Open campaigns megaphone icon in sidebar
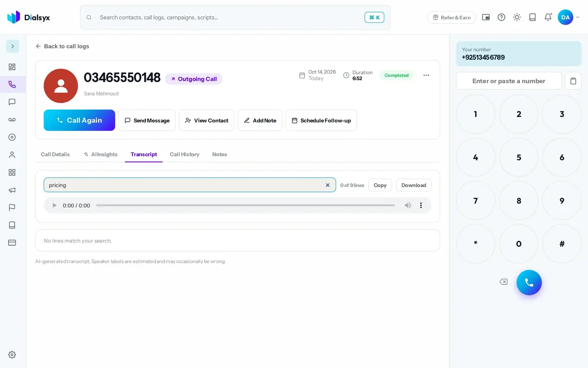Screen dimensions: 588x368 pos(12,190)
